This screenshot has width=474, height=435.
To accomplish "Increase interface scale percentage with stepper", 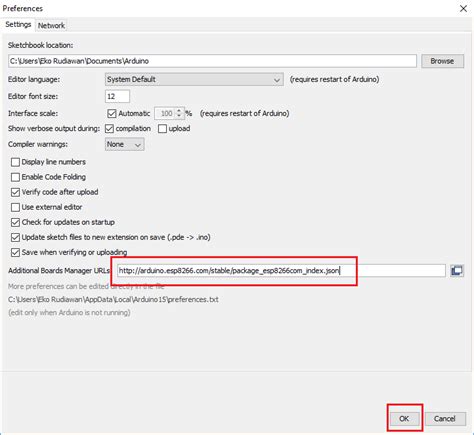I will (179, 110).
